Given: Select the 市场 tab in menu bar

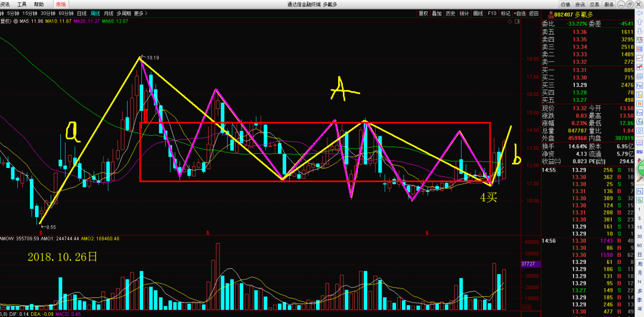Looking at the screenshot, I should click(60, 5).
